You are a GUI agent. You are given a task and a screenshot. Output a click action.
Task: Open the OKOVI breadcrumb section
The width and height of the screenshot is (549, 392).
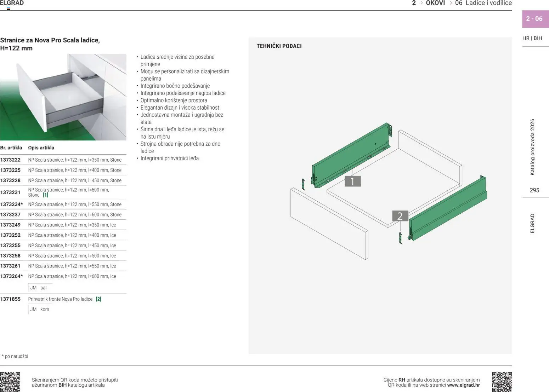pos(435,3)
